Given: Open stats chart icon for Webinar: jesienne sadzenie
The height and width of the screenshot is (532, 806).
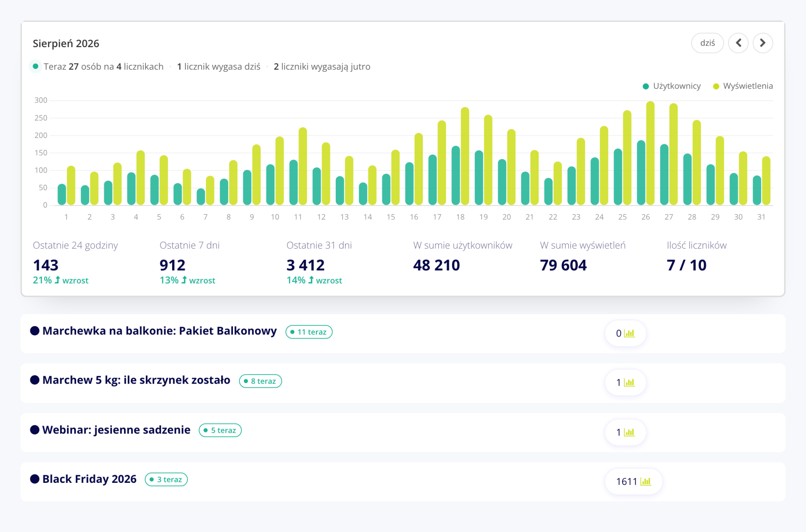Looking at the screenshot, I should point(629,432).
